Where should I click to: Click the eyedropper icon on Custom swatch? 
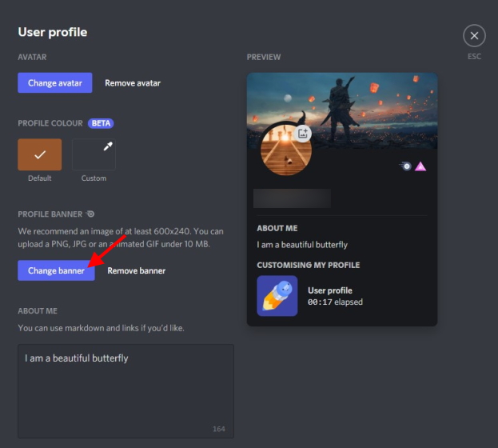(x=108, y=146)
